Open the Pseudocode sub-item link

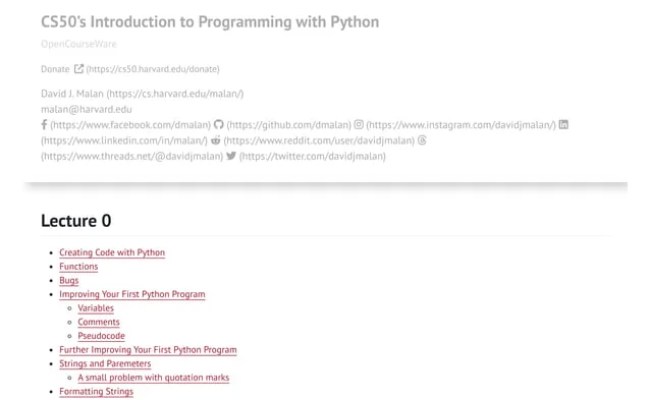[x=101, y=336]
